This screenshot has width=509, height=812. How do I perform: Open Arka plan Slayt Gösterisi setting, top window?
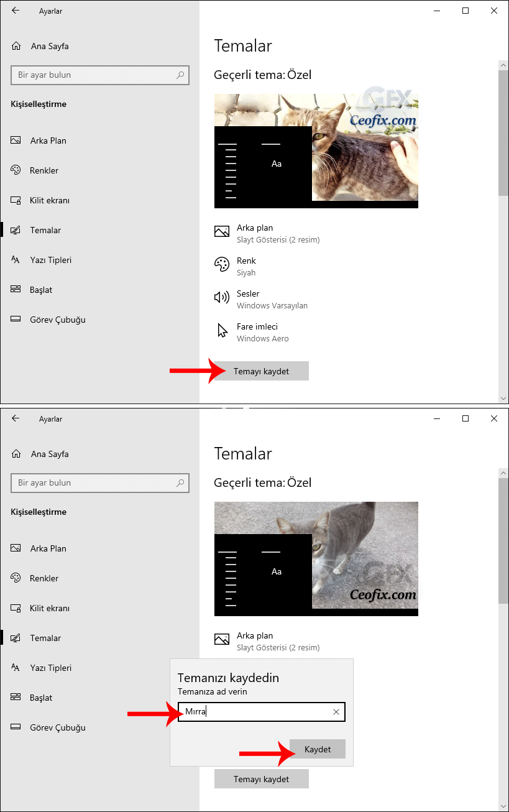[267, 233]
